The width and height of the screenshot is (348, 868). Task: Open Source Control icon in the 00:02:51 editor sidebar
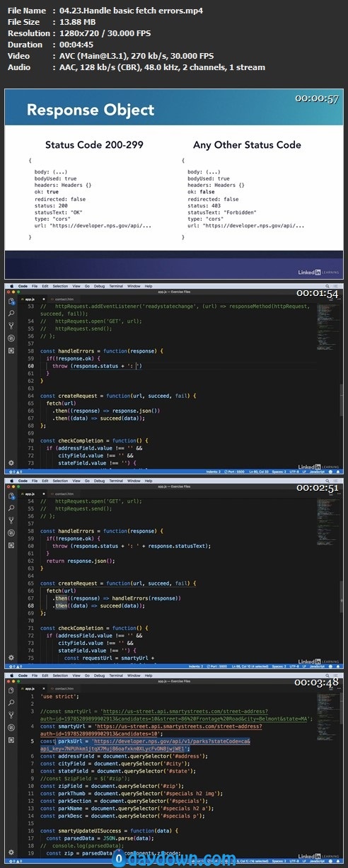tap(11, 520)
